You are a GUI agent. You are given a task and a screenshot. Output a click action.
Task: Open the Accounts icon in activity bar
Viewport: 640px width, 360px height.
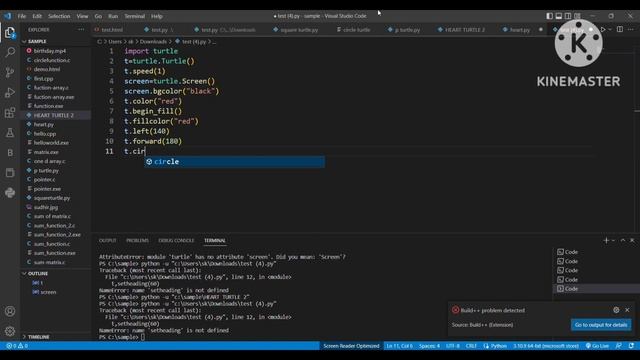tap(10, 311)
